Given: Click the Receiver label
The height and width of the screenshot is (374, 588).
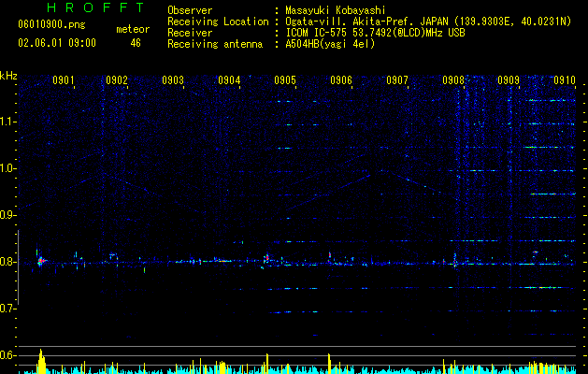Looking at the screenshot, I should (x=190, y=33).
